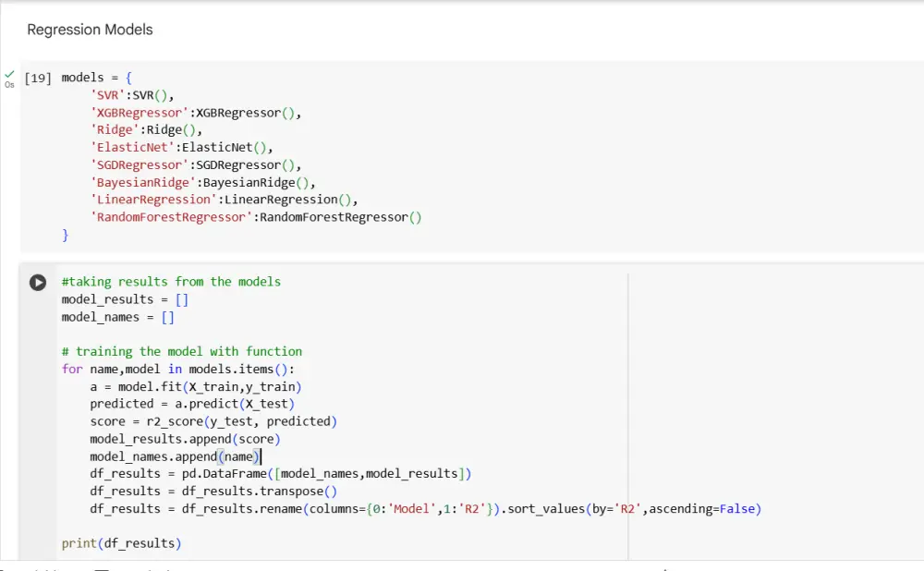
Task: Click the print(df_results) statement
Action: click(121, 543)
